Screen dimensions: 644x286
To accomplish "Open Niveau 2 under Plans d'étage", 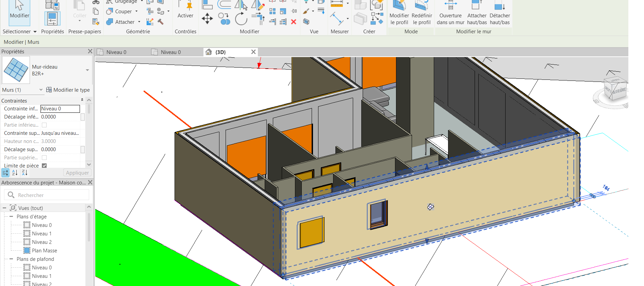I will pyautogui.click(x=42, y=242).
